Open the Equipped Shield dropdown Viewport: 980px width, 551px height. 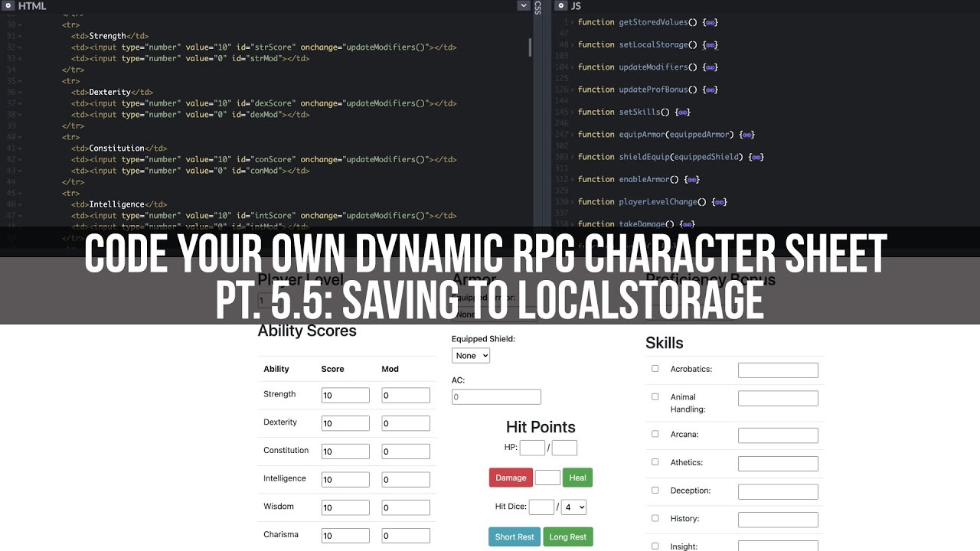(471, 355)
